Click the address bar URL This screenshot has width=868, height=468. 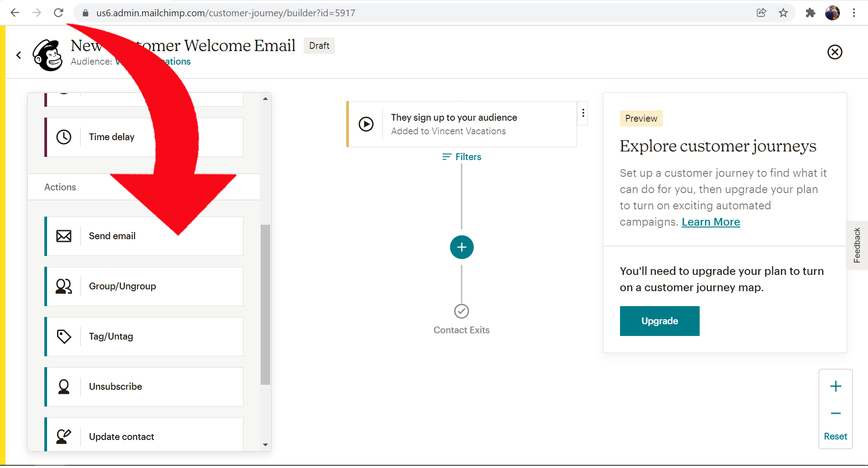(x=225, y=13)
